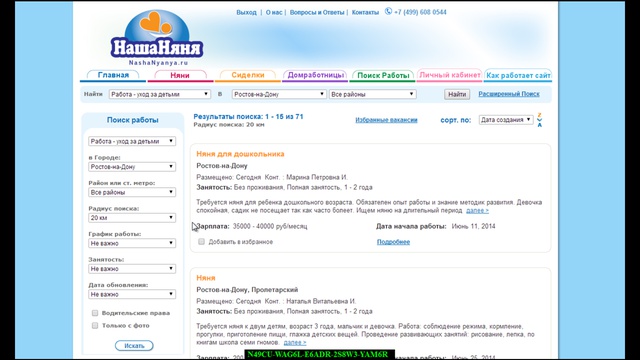This screenshot has width=640, height=360.
Task: Open the top Ростов-на-Дону city dropdown
Action: [279, 94]
